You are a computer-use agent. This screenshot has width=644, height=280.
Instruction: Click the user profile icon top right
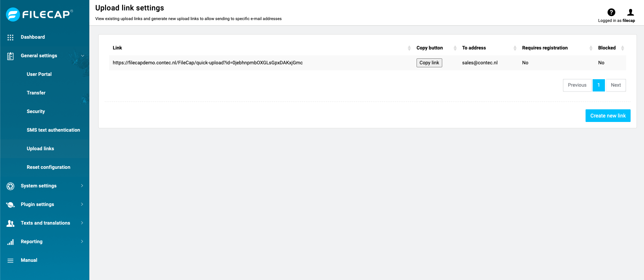click(630, 12)
